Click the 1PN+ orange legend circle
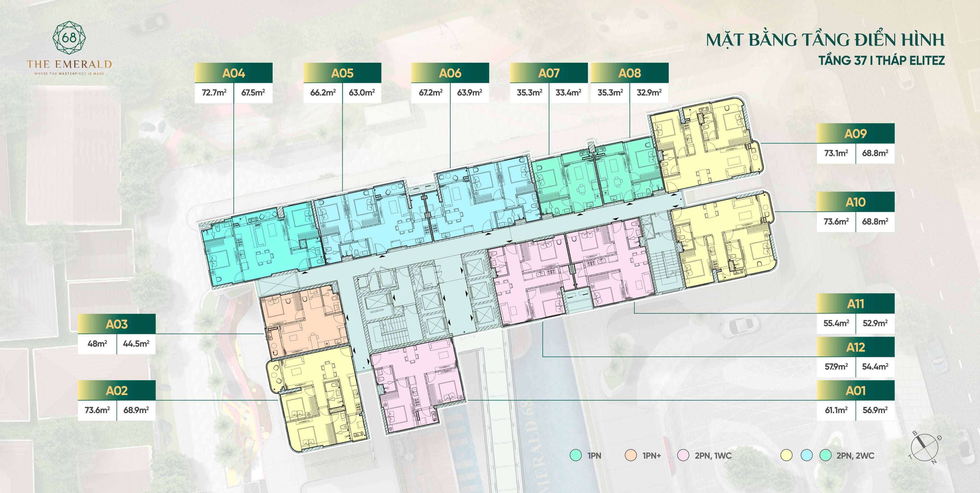 point(631,455)
